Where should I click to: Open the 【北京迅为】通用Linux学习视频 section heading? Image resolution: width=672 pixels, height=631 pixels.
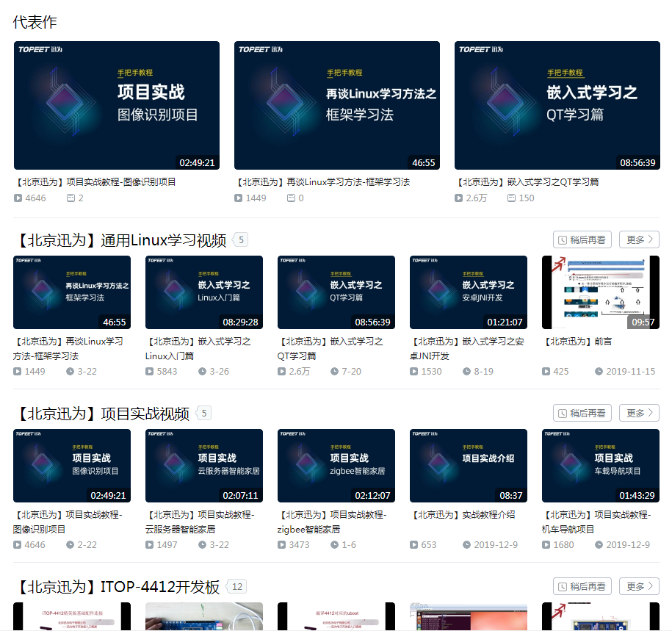(120, 240)
